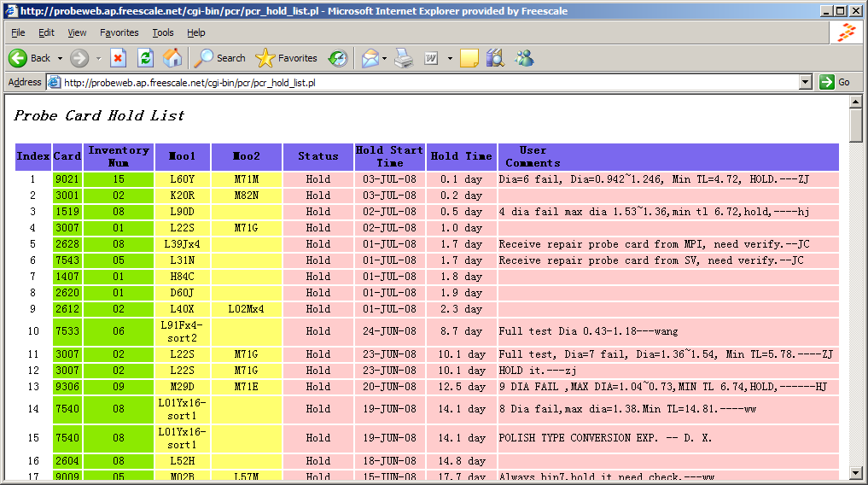The height and width of the screenshot is (485, 868).
Task: Expand the Back button history dropdown
Action: coord(60,58)
